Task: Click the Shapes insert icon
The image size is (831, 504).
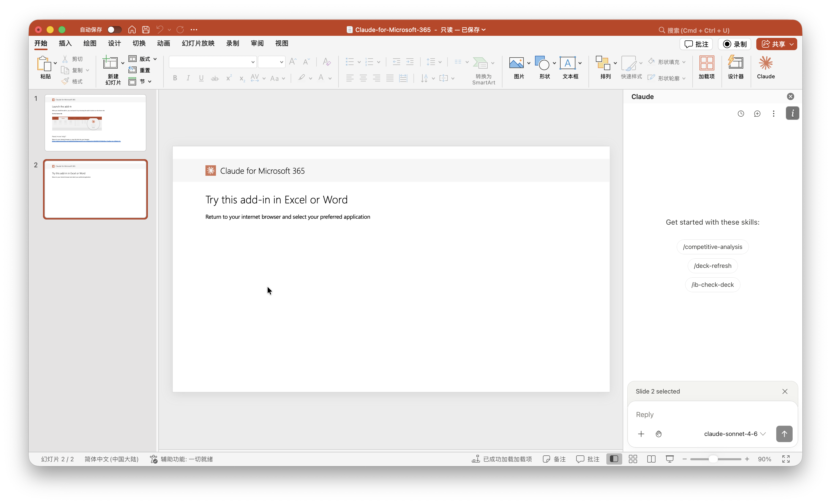Action: click(x=542, y=63)
